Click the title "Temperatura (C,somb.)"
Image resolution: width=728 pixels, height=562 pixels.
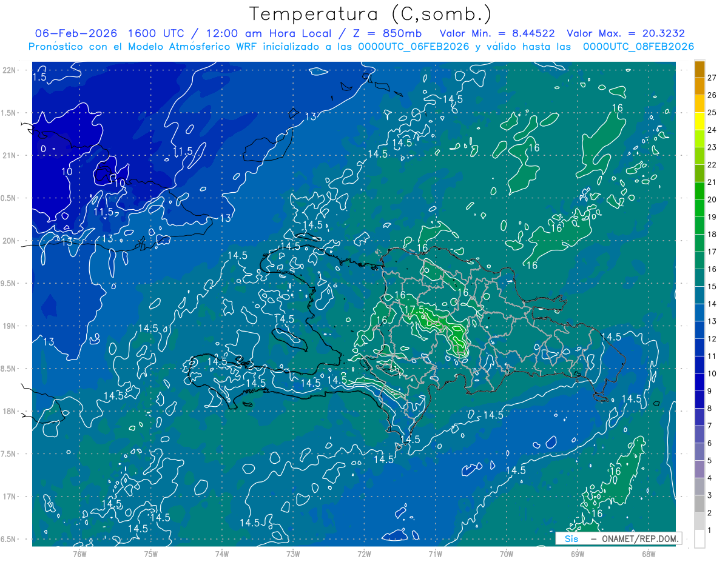coord(371,14)
